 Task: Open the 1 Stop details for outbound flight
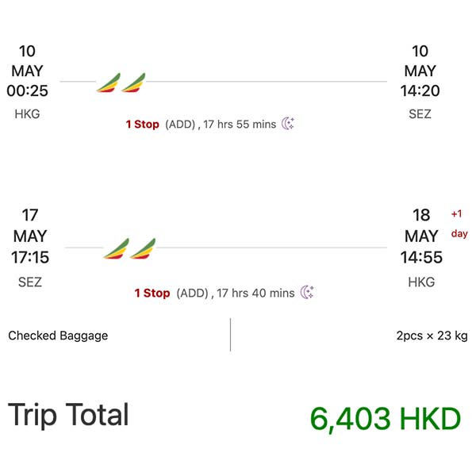point(142,125)
